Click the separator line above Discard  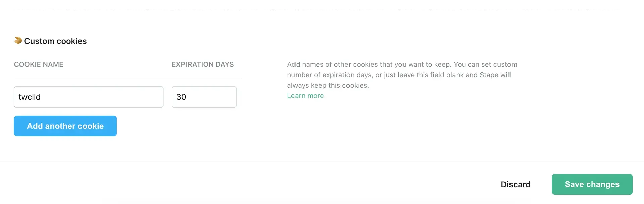(x=322, y=161)
